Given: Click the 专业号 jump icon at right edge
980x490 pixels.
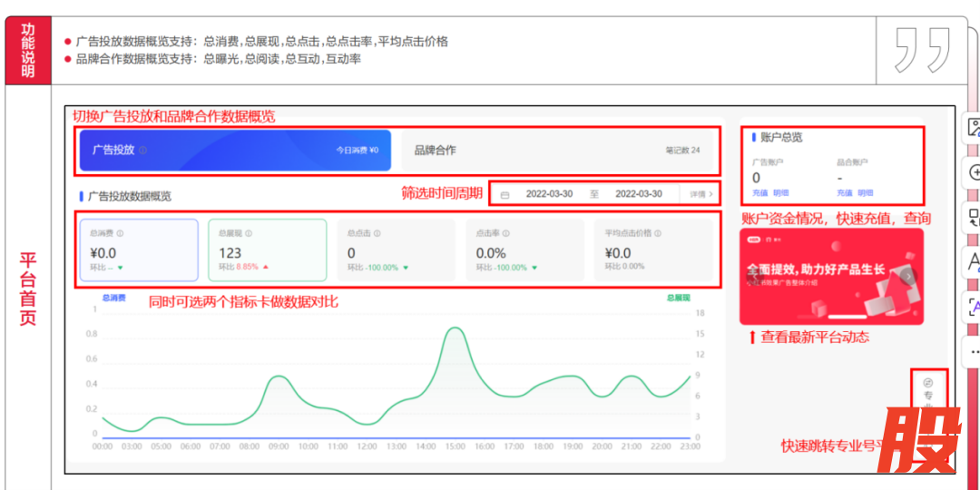Looking at the screenshot, I should point(927,384).
